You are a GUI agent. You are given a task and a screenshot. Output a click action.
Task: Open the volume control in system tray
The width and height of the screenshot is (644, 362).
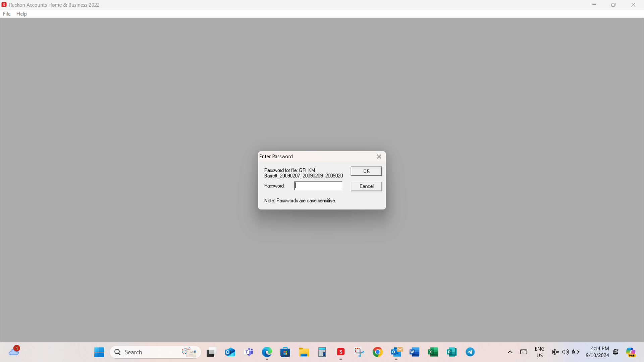tap(566, 352)
